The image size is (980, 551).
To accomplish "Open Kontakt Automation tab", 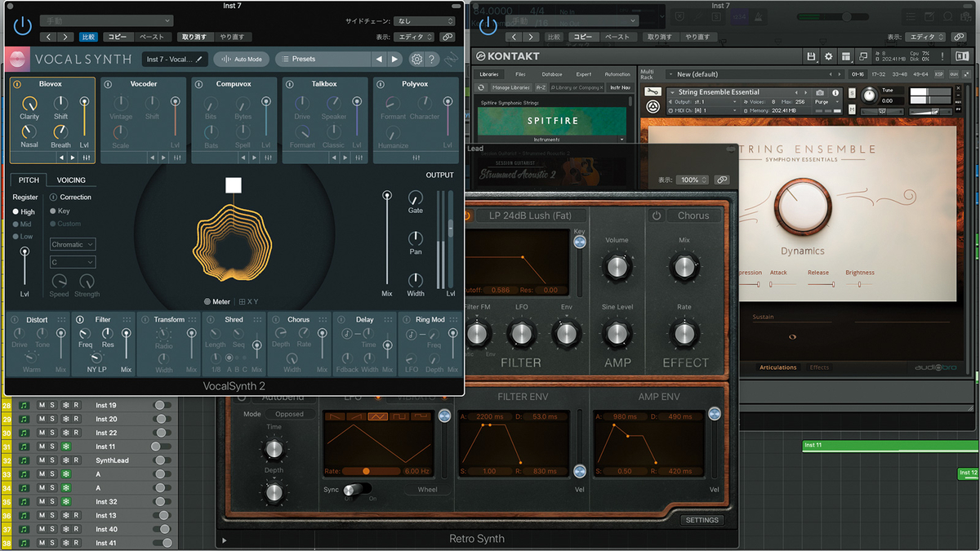I will (x=617, y=74).
